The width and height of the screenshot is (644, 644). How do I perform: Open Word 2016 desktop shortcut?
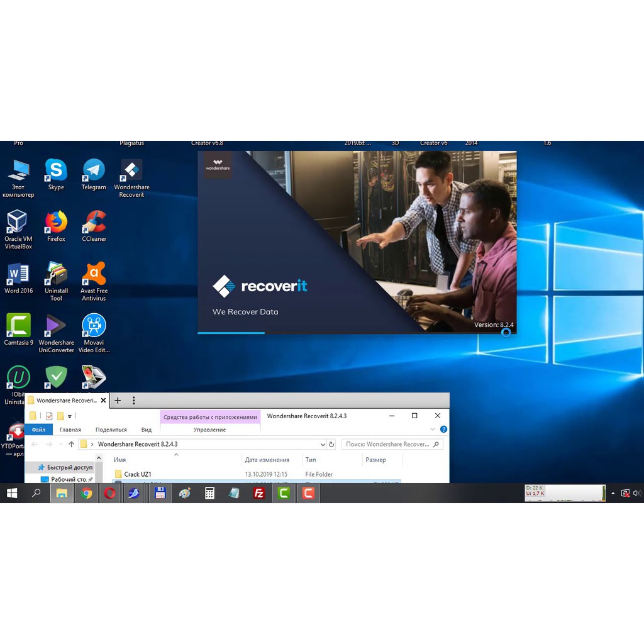coord(18,278)
